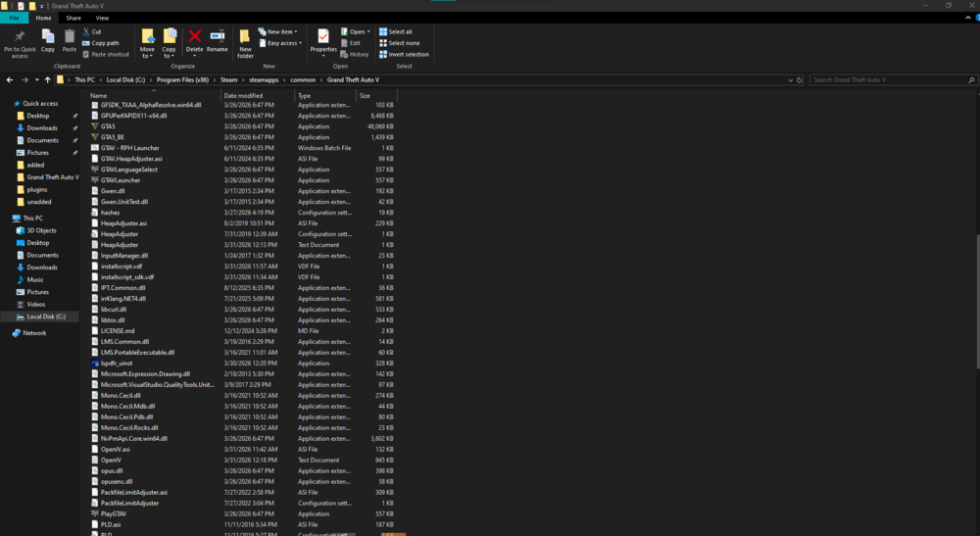980x536 pixels.
Task: Refresh the address bar
Action: pos(800,80)
